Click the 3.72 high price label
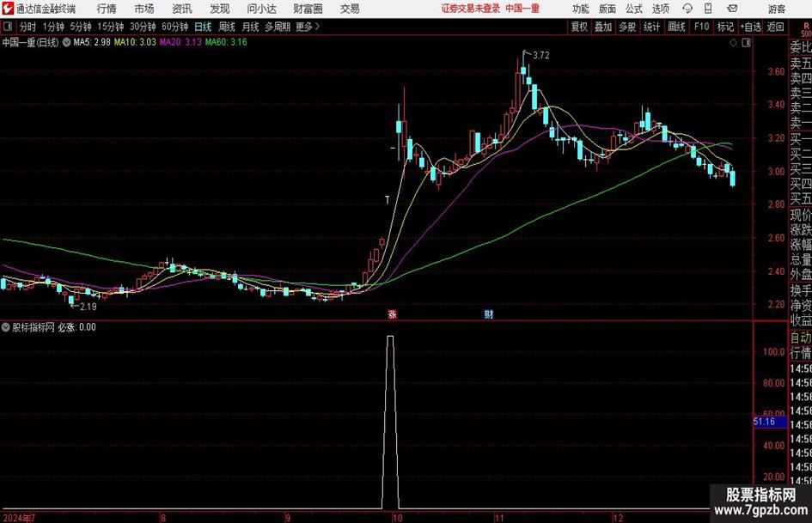812x523 pixels. click(540, 56)
